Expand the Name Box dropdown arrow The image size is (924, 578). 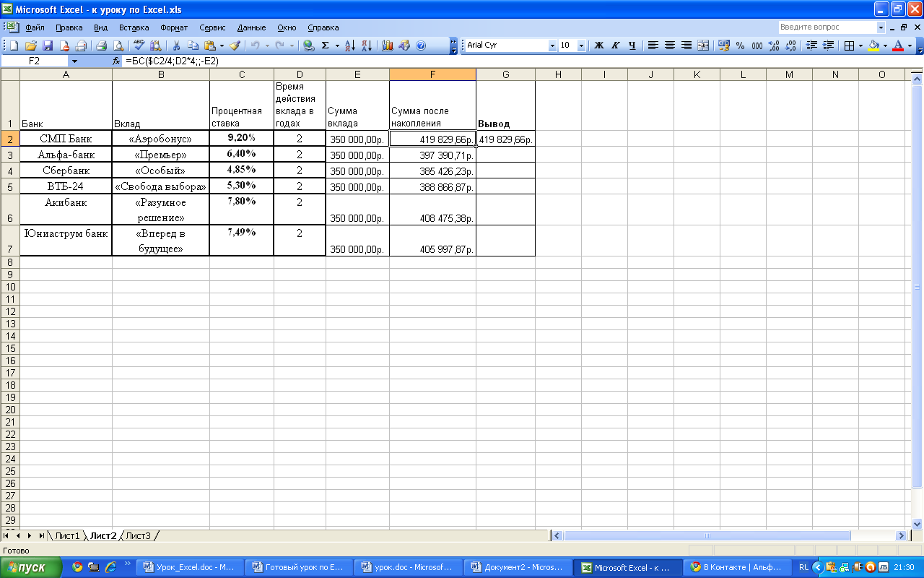[74, 61]
